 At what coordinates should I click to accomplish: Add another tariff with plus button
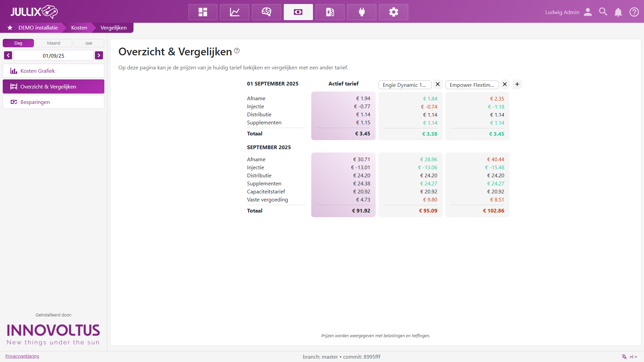click(x=517, y=84)
